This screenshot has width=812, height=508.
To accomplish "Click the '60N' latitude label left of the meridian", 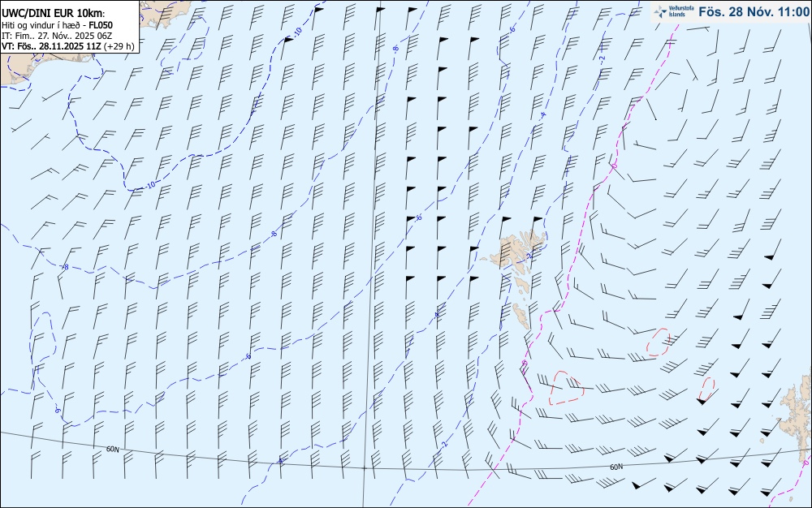I will (x=112, y=449).
